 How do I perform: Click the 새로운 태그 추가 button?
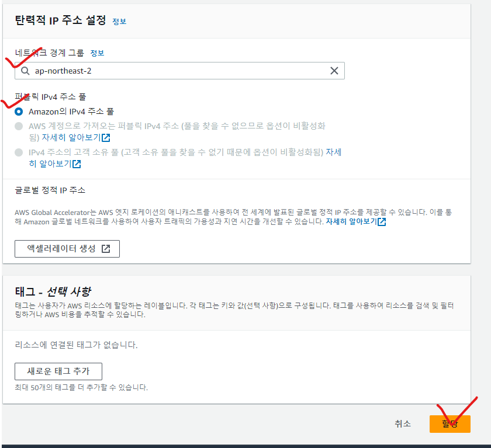pos(58,371)
